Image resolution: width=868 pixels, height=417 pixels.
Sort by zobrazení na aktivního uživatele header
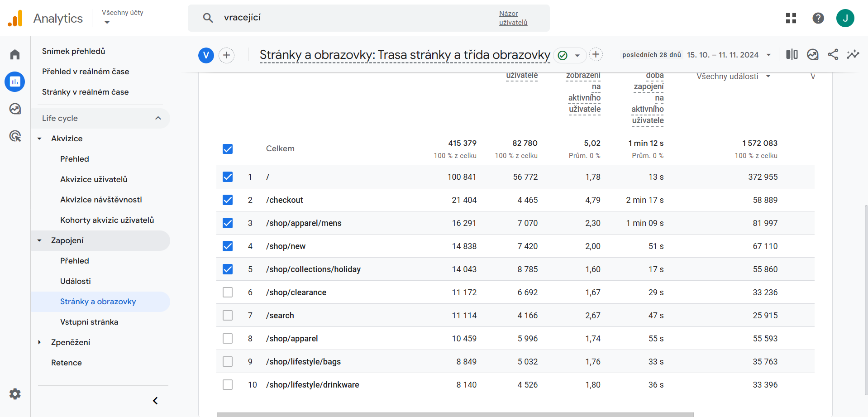[x=584, y=92]
